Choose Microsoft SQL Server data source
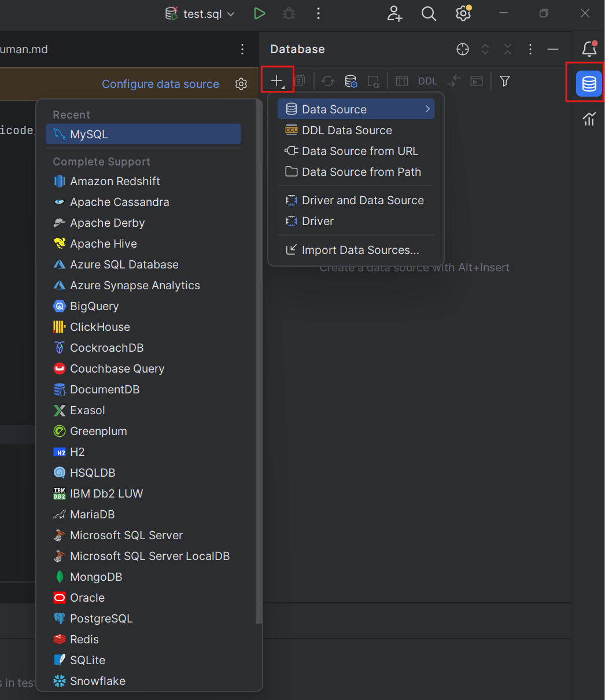The height and width of the screenshot is (700, 605). (143, 535)
